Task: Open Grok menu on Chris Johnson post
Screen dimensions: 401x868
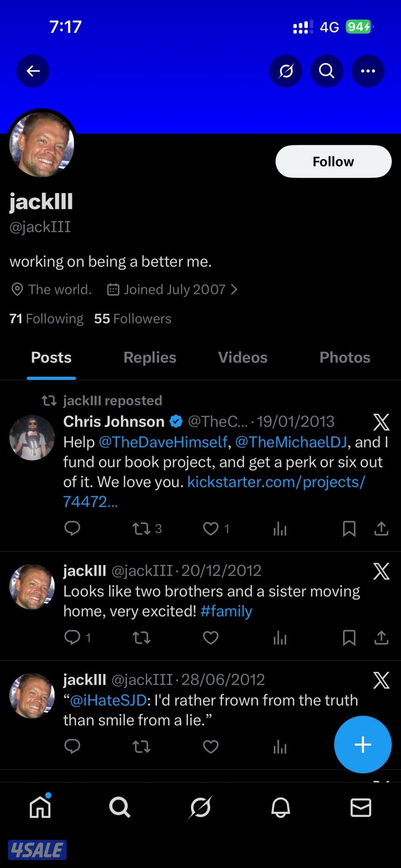Action: point(381,422)
